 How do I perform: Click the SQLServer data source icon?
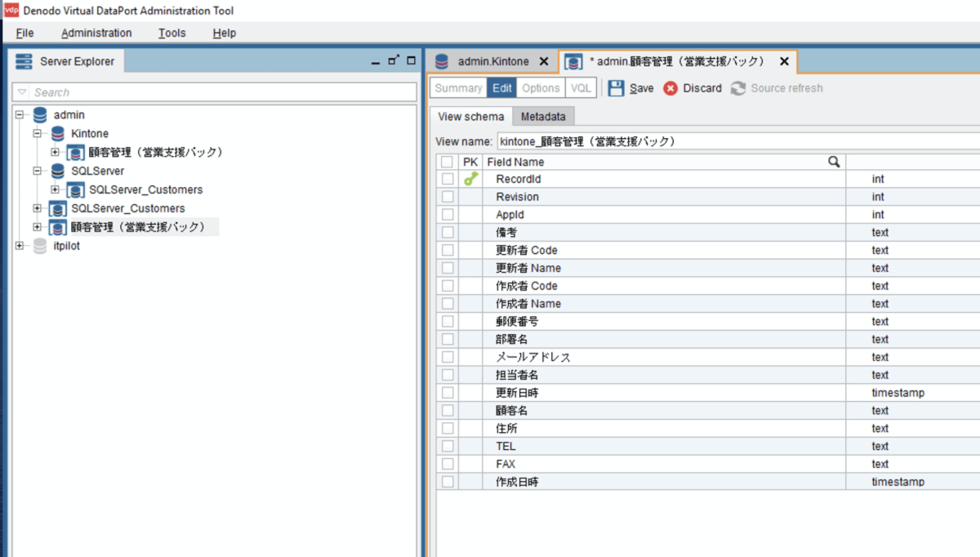click(58, 171)
